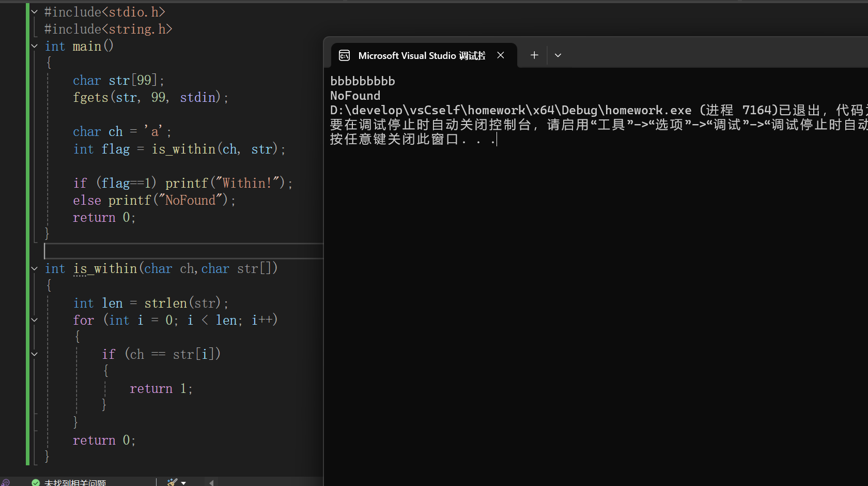Click the "int len = strlen(str);" line
The width and height of the screenshot is (868, 486).
(x=150, y=303)
